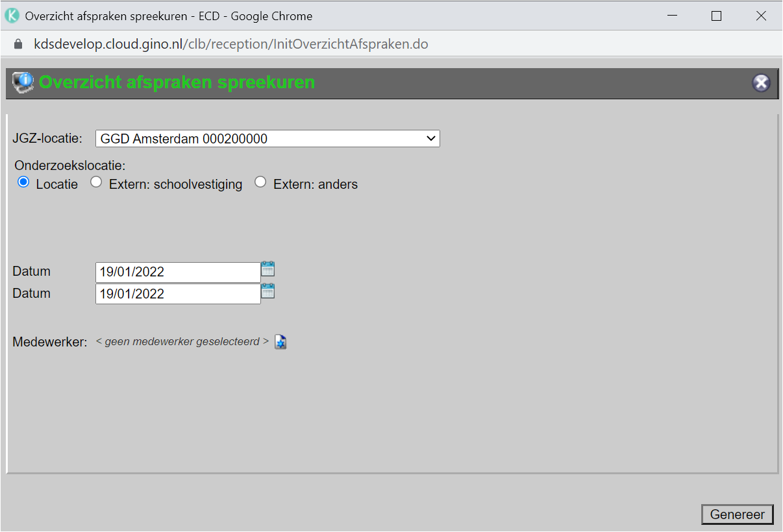Select the Extern: schoolvestiging radio button
Image resolution: width=783 pixels, height=532 pixels.
(x=96, y=183)
